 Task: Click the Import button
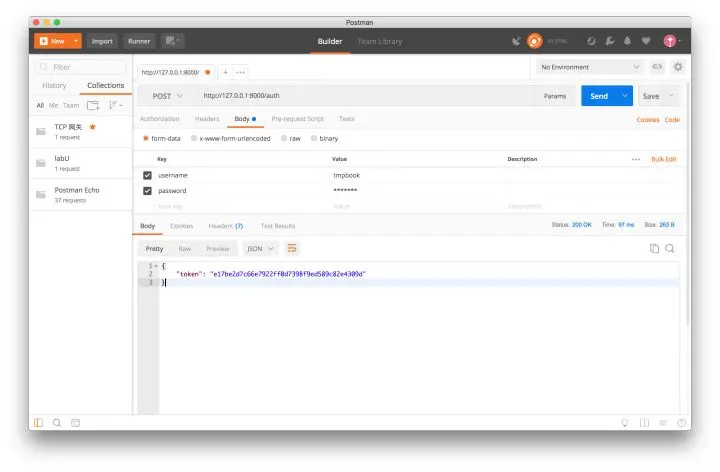point(102,41)
